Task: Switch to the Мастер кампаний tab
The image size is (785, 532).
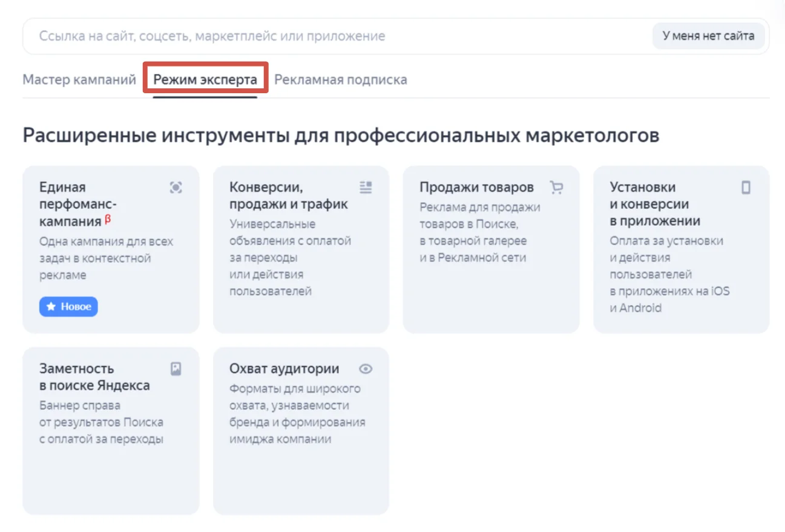Action: tap(79, 80)
